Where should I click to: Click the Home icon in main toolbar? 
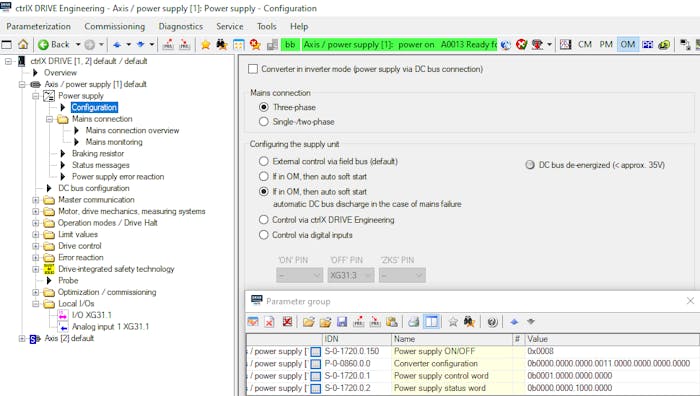[x=23, y=44]
